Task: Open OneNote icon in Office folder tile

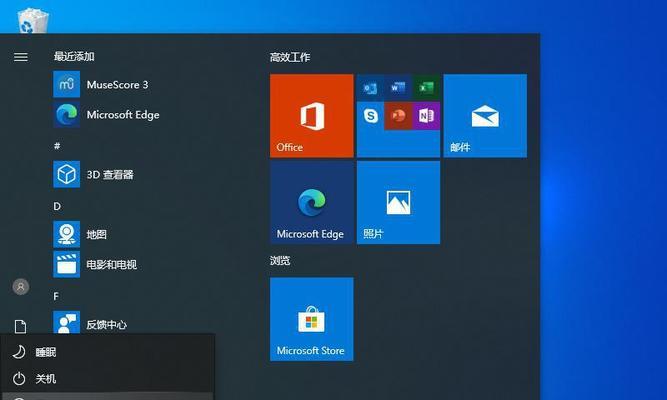Action: click(x=426, y=116)
